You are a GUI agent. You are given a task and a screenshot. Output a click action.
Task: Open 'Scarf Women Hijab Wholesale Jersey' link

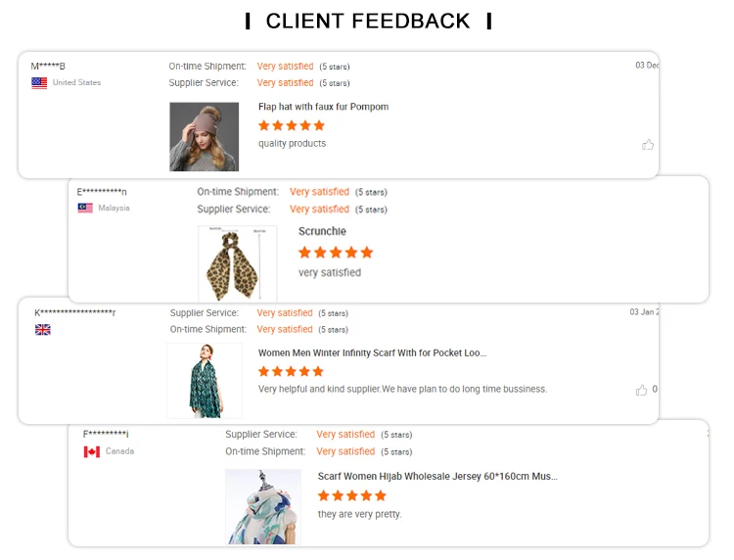click(437, 477)
